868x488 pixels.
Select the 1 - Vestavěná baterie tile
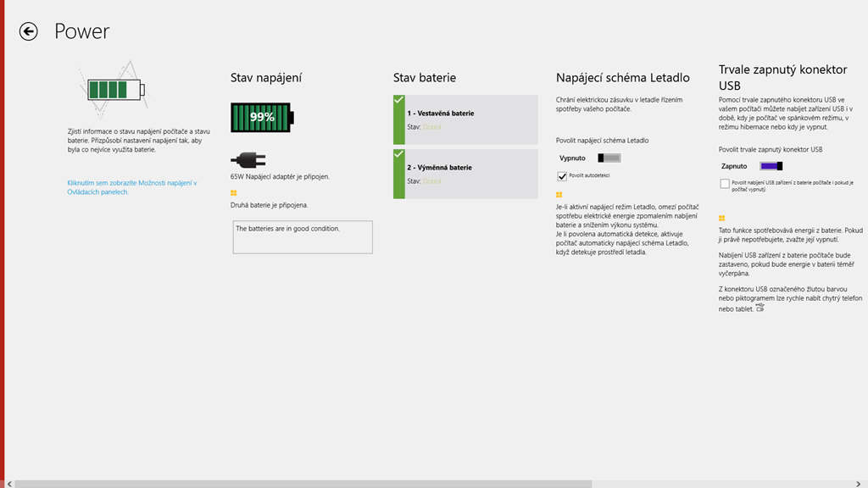coord(470,119)
